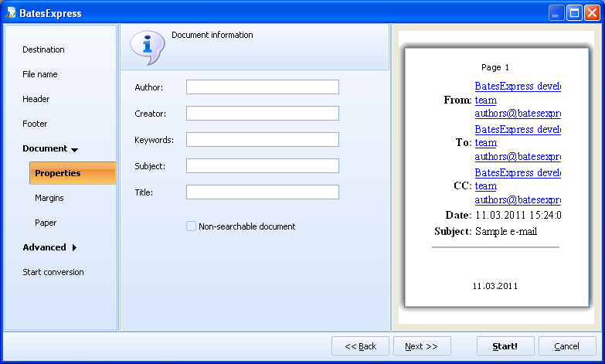The image size is (605, 364).
Task: Click the CC 'team' link in preview
Action: tap(485, 186)
